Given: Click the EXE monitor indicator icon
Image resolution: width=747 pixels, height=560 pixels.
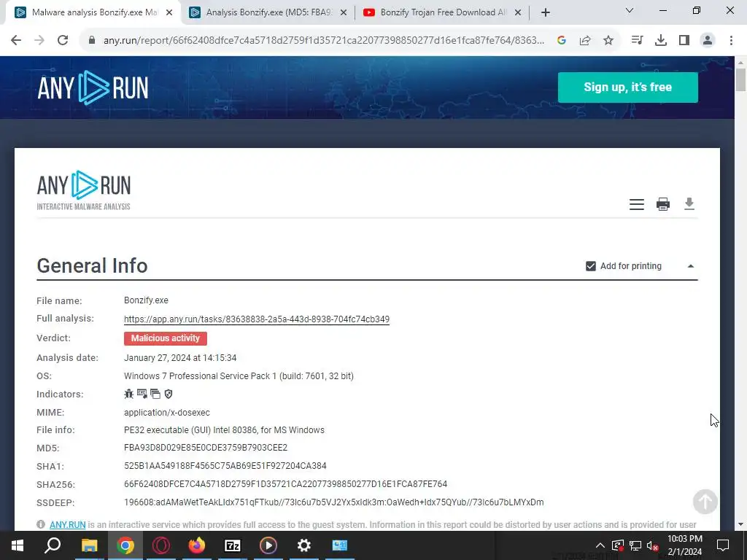Looking at the screenshot, I should click(142, 394).
